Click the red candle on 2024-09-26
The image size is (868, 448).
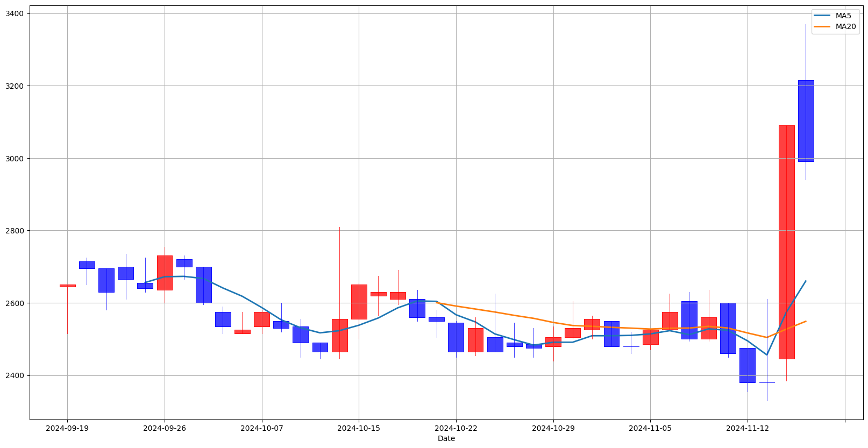165,273
